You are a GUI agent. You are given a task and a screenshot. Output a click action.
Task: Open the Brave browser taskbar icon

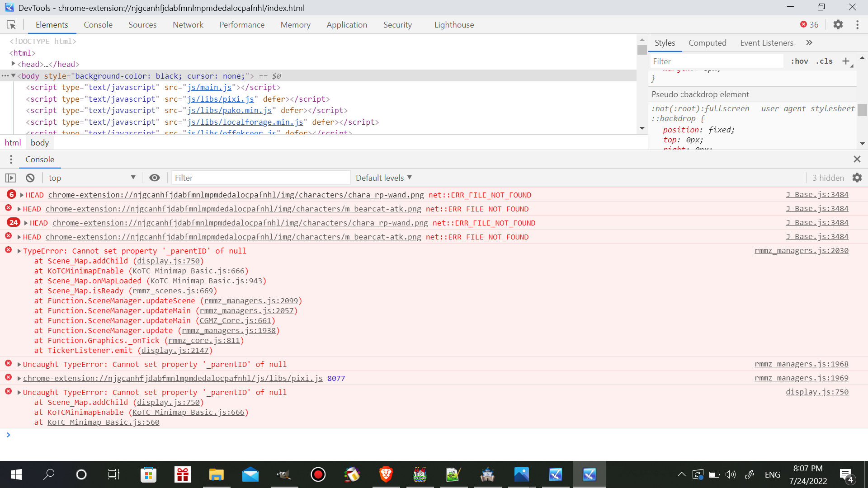pyautogui.click(x=386, y=474)
